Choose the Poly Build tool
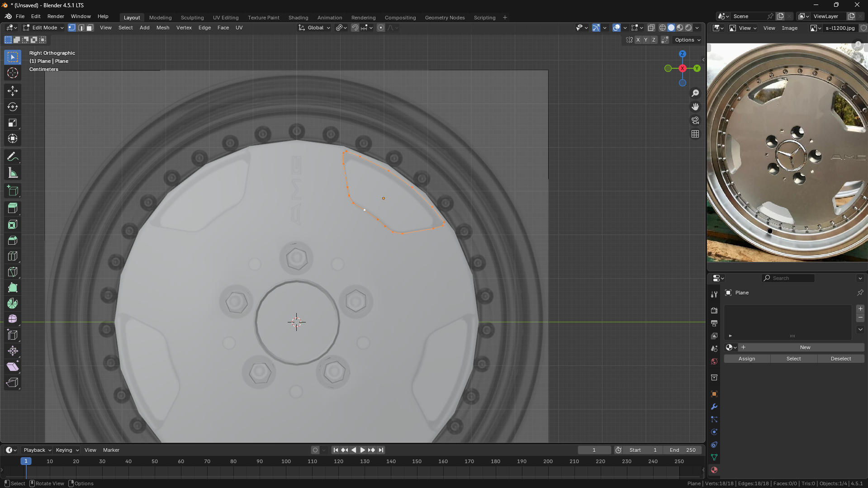 pos(13,288)
